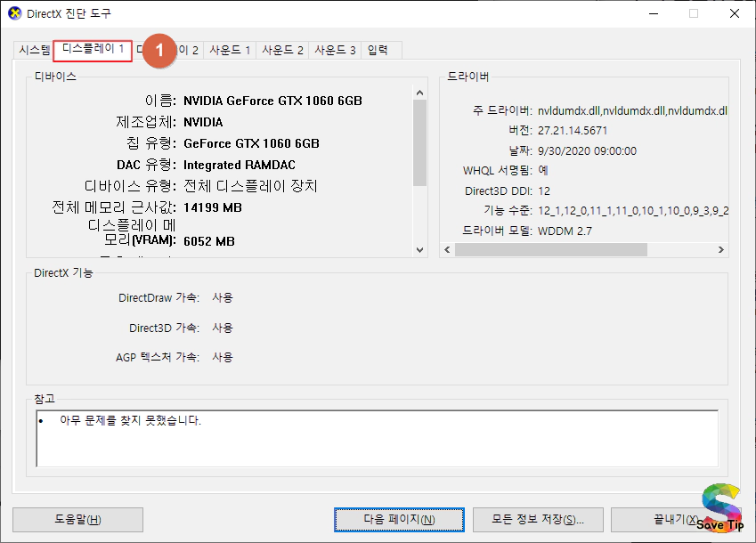Click the 14199 MB memory value
The width and height of the screenshot is (756, 543).
point(213,207)
